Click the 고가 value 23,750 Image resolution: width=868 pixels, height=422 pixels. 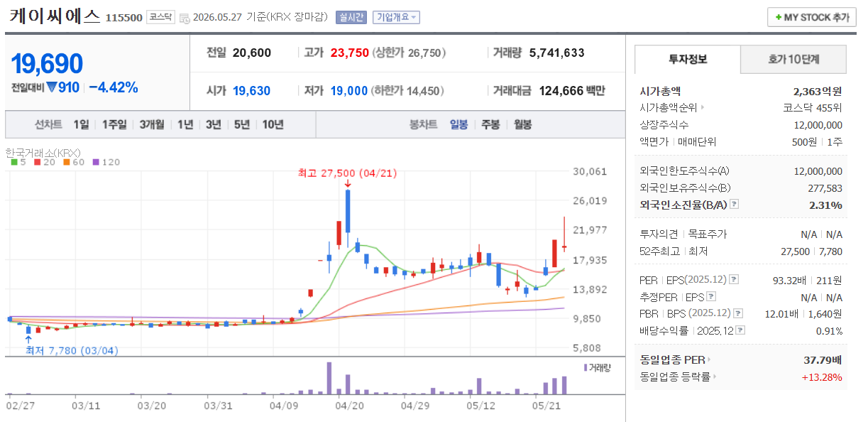(350, 53)
